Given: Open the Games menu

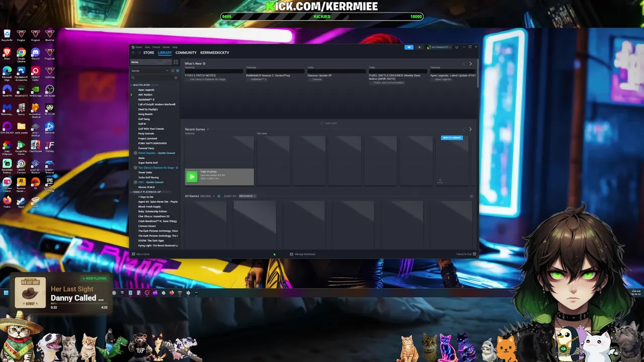Looking at the screenshot, I should click(166, 47).
